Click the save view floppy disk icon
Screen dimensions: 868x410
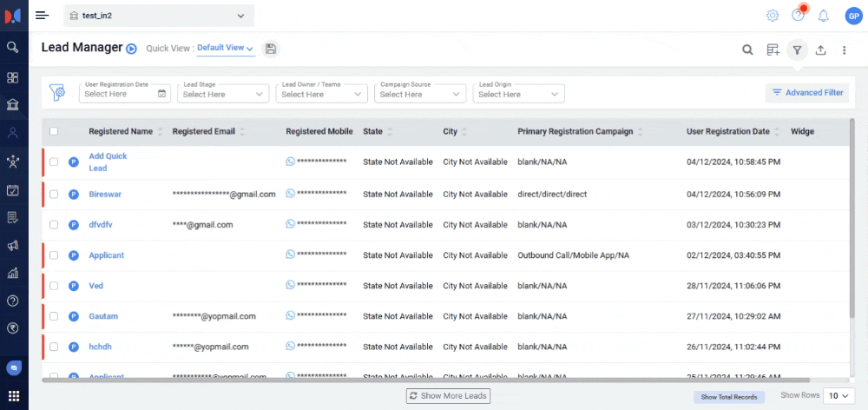[271, 49]
